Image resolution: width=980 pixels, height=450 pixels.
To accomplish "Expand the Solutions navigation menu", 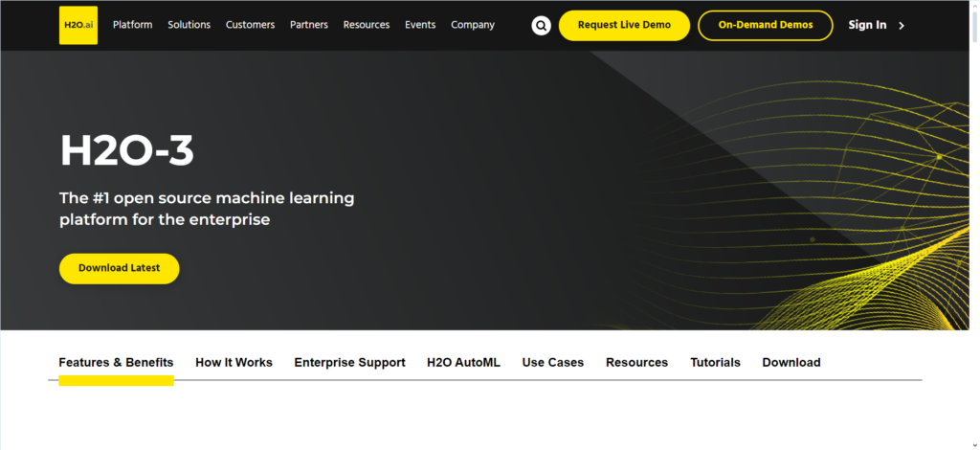I will point(189,25).
